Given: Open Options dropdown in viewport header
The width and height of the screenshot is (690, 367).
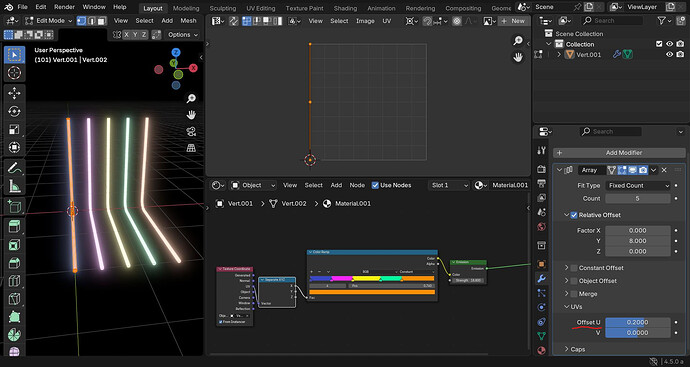Looking at the screenshot, I should coord(183,35).
